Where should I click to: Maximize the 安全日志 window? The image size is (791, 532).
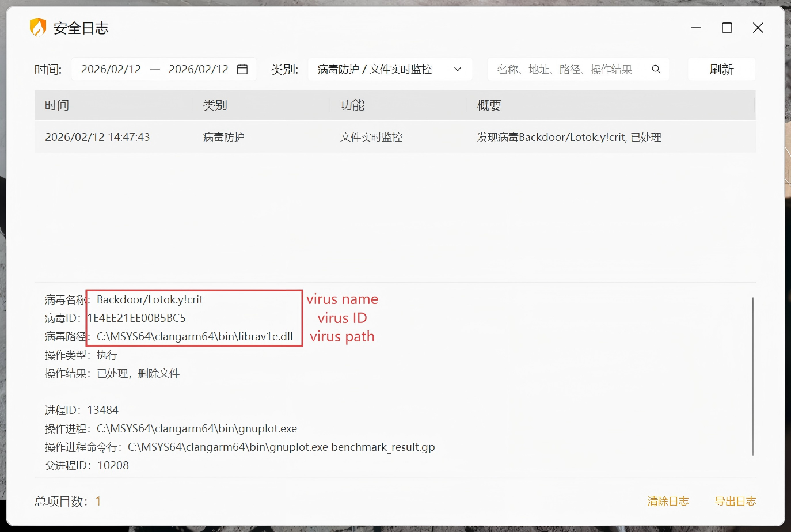pos(727,28)
